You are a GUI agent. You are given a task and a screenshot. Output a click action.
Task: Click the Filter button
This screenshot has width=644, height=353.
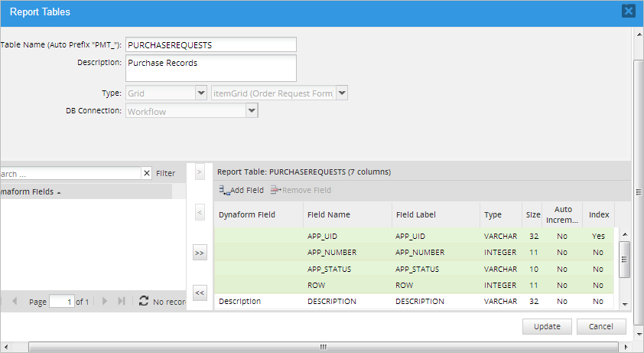coord(165,174)
